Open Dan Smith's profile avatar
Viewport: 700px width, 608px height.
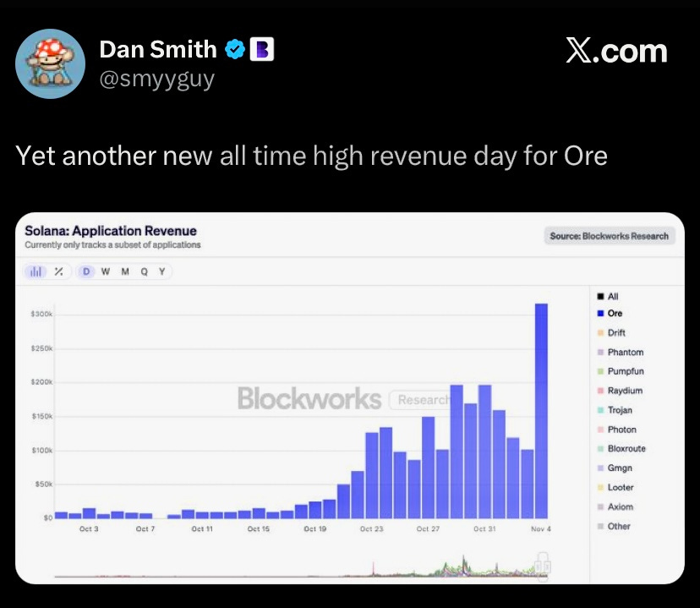[50, 63]
